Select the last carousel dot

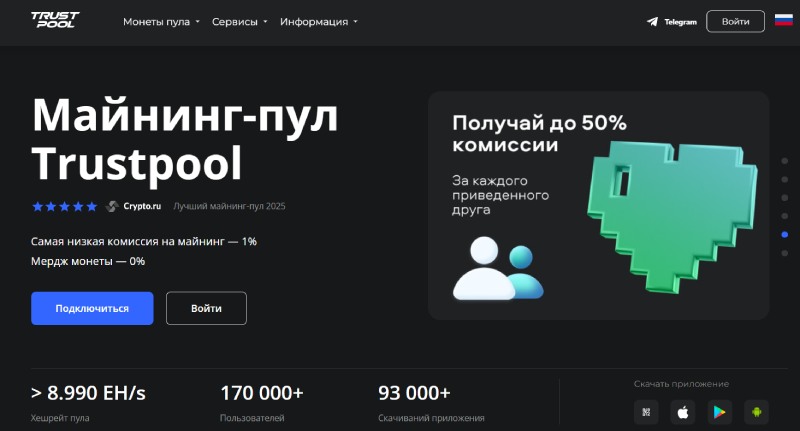[785, 253]
